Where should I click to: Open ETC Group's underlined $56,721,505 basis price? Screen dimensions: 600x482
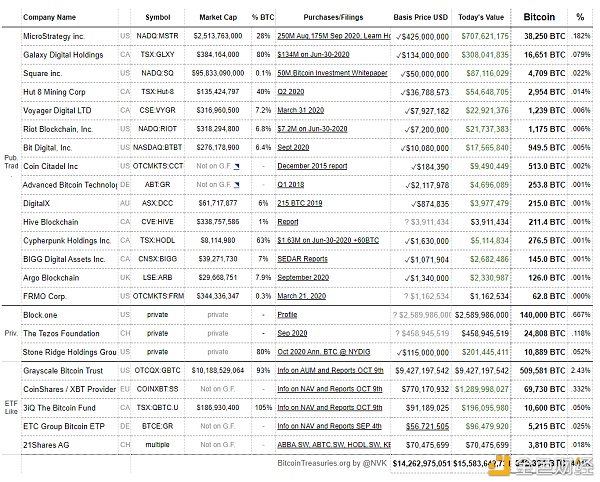[427, 427]
